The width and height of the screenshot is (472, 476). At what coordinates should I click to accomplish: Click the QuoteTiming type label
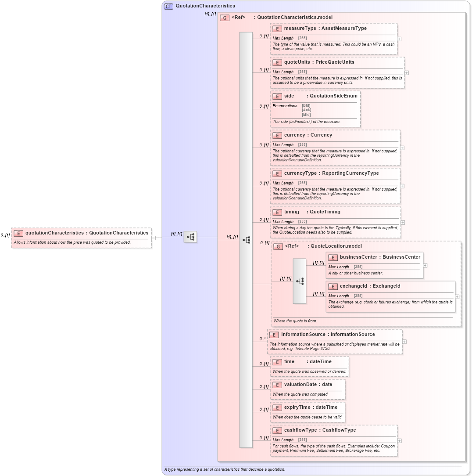pos(325,212)
